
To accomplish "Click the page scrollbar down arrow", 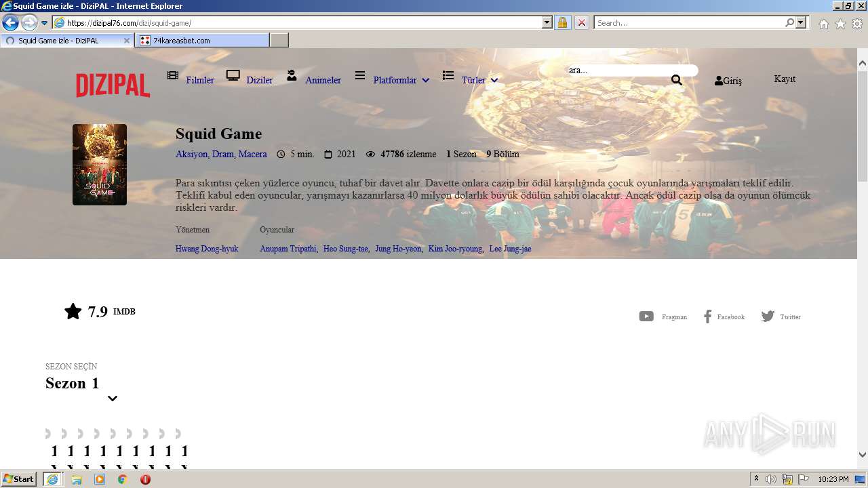I will point(863,455).
